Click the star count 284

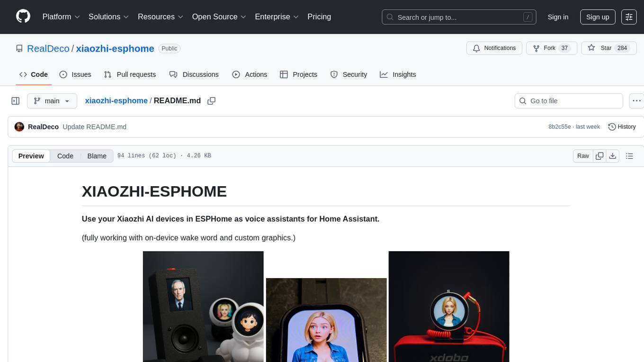tap(622, 48)
